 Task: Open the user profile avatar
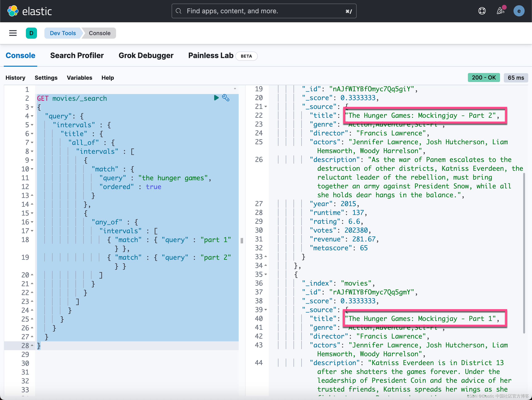tap(519, 11)
